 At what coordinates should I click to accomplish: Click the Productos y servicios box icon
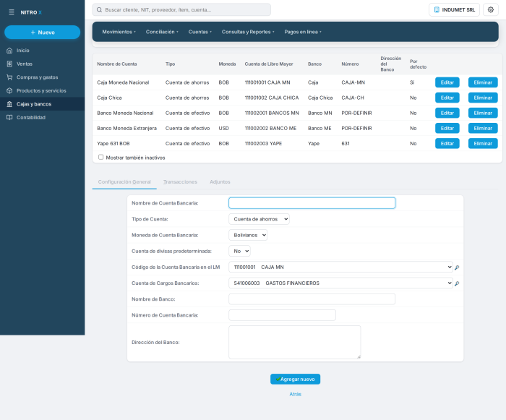click(x=9, y=90)
